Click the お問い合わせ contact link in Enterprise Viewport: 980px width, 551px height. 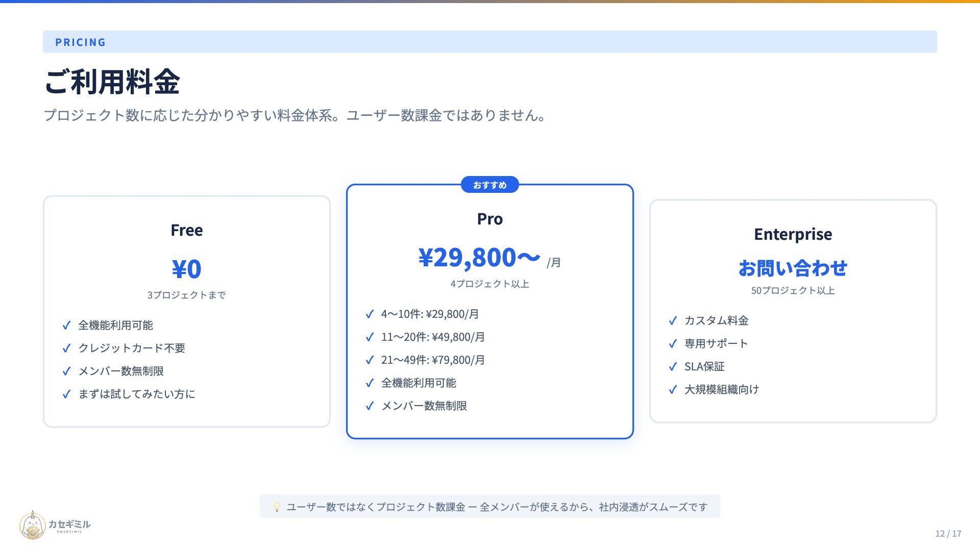pyautogui.click(x=793, y=268)
